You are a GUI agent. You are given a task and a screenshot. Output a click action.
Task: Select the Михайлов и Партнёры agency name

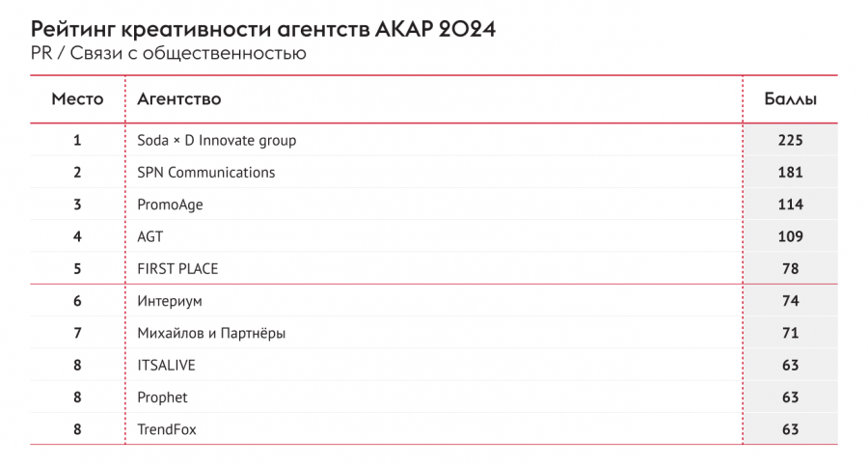(x=212, y=333)
